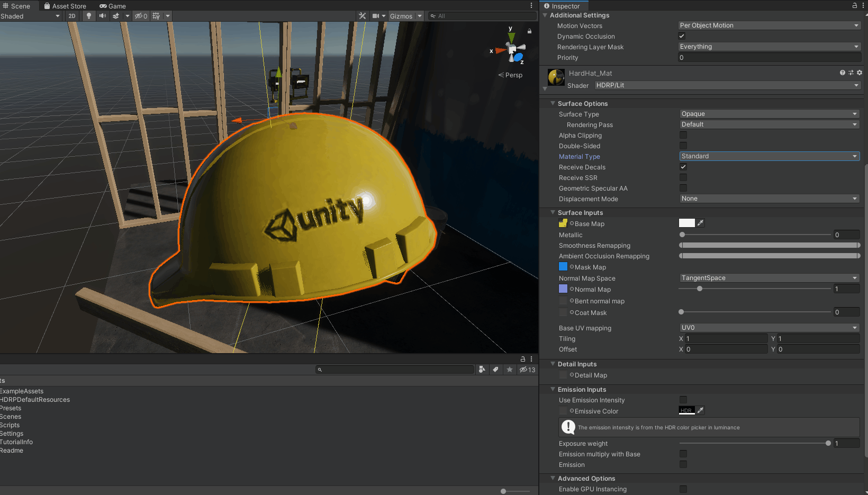Open scene camera settings icon
The height and width of the screenshot is (495, 868).
point(376,16)
